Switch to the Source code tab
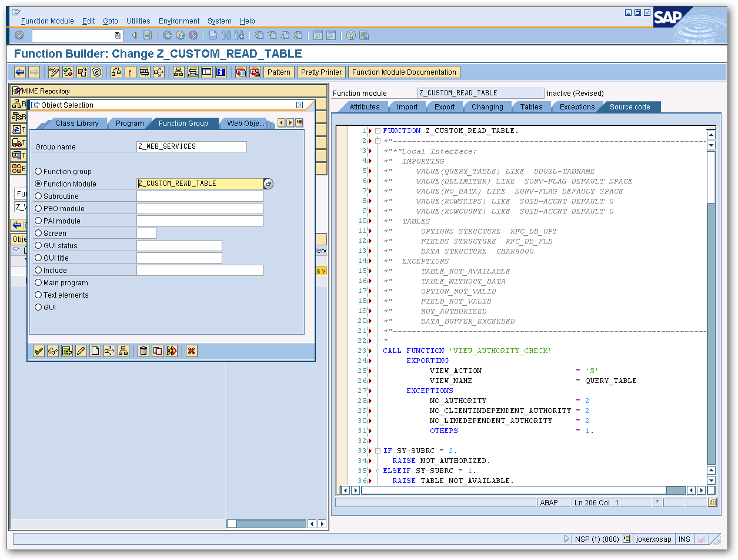Image resolution: width=738 pixels, height=560 pixels. tap(630, 107)
